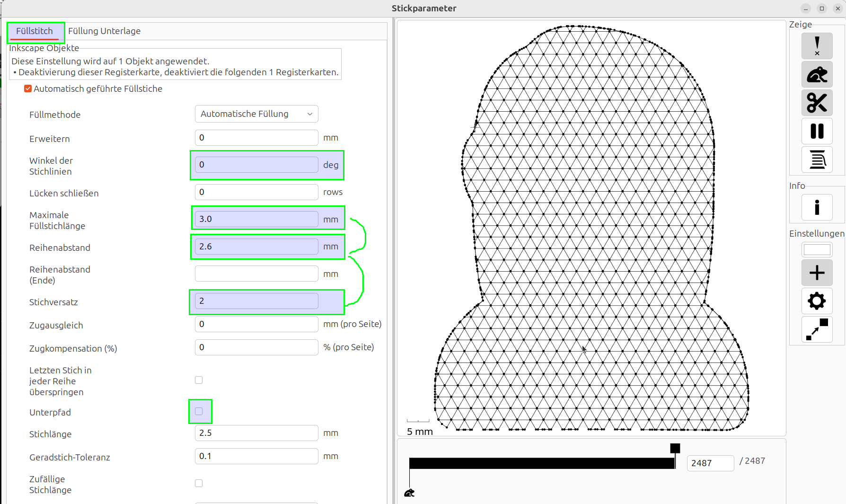Open the Füllmethode dropdown
Image resolution: width=846 pixels, height=504 pixels.
pos(256,114)
